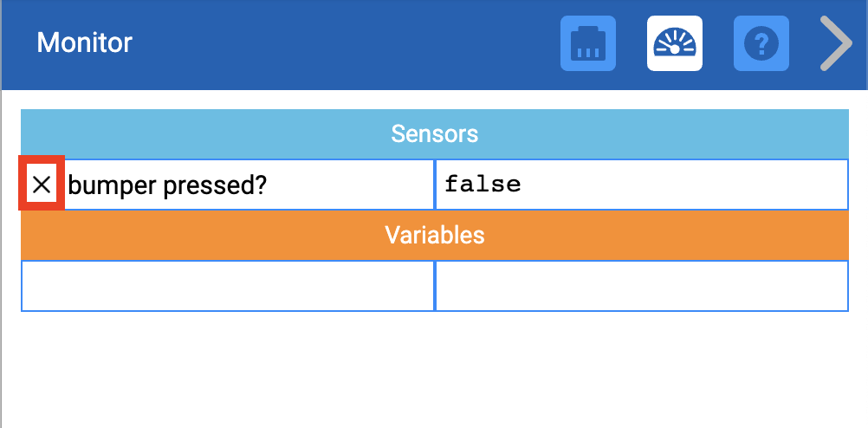868x428 pixels.
Task: Click the Variables section header
Action: [x=434, y=235]
